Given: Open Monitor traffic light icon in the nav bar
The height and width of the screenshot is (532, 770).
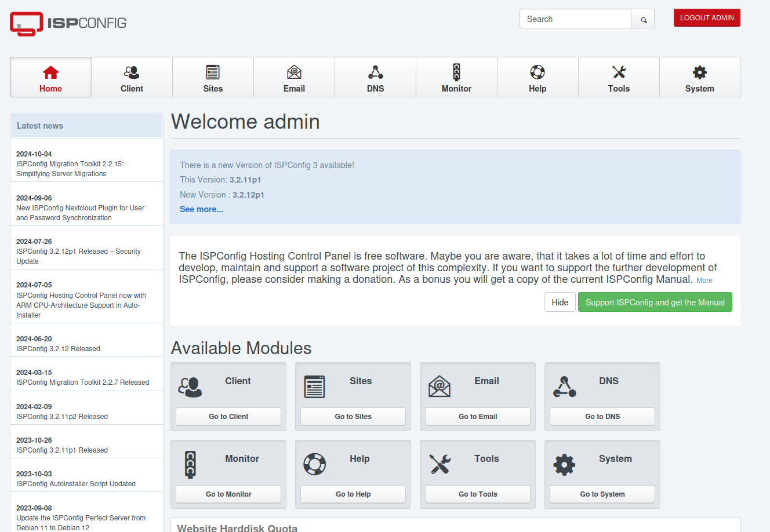Looking at the screenshot, I should (x=456, y=72).
